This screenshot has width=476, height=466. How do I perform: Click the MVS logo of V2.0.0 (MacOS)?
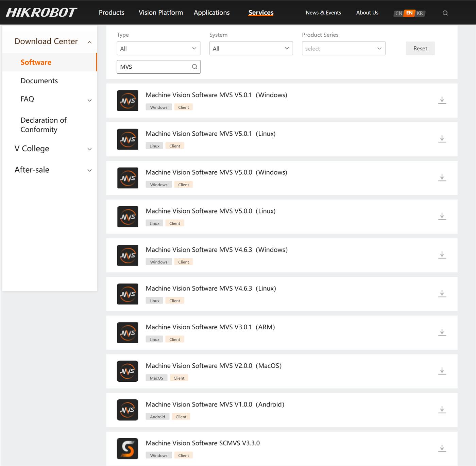tap(128, 371)
